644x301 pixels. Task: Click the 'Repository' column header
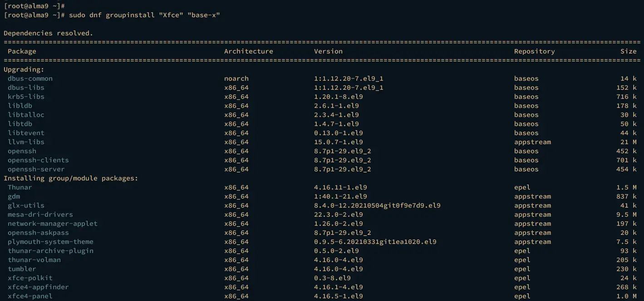[x=534, y=51]
